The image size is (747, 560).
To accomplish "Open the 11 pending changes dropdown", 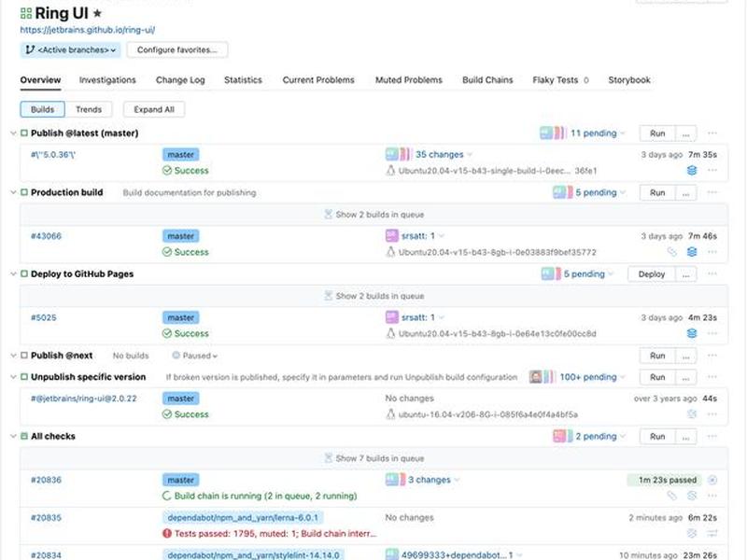I will point(598,133).
